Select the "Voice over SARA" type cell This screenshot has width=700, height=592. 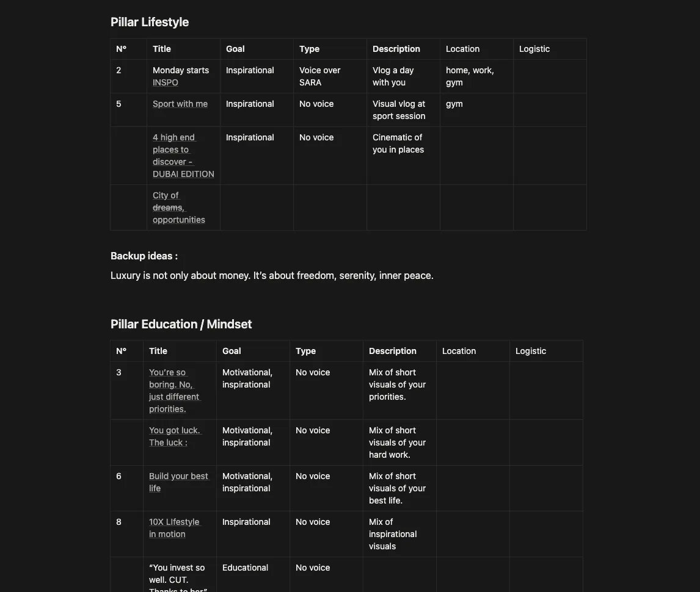click(x=319, y=76)
